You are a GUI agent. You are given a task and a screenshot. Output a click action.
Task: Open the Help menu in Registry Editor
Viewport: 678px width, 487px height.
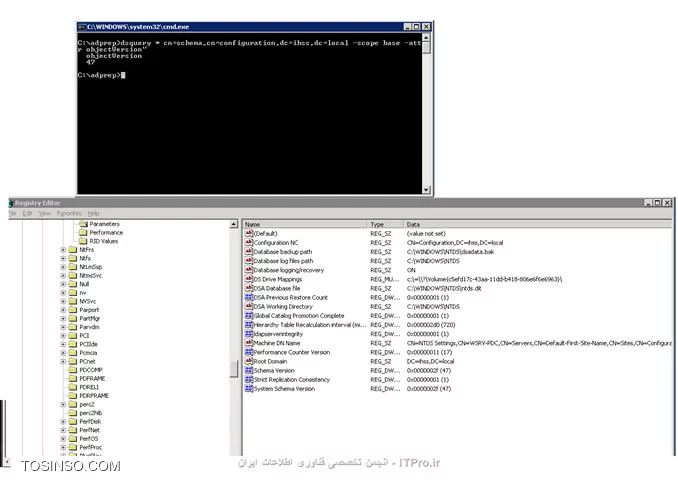pyautogui.click(x=93, y=213)
